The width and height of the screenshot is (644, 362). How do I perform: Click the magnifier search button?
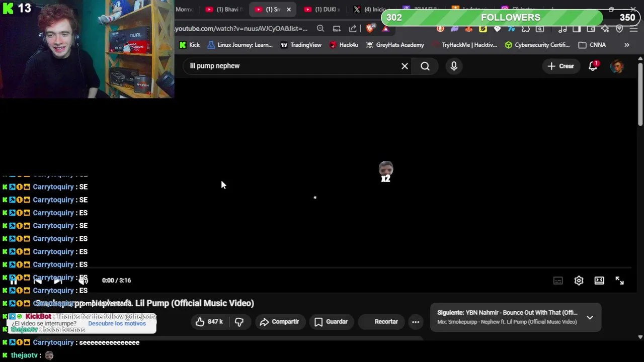click(x=425, y=66)
